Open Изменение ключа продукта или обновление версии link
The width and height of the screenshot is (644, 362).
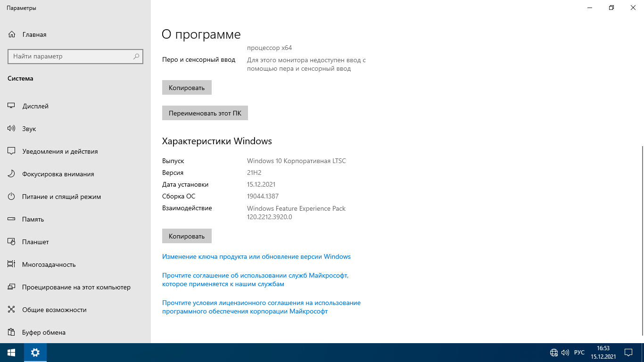pos(256,257)
